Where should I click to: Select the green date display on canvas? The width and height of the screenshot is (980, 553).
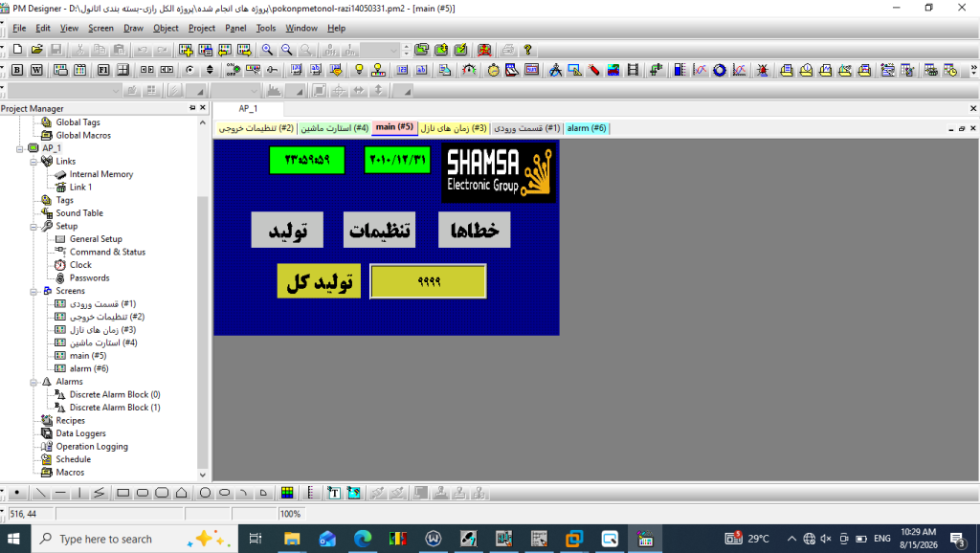point(397,160)
